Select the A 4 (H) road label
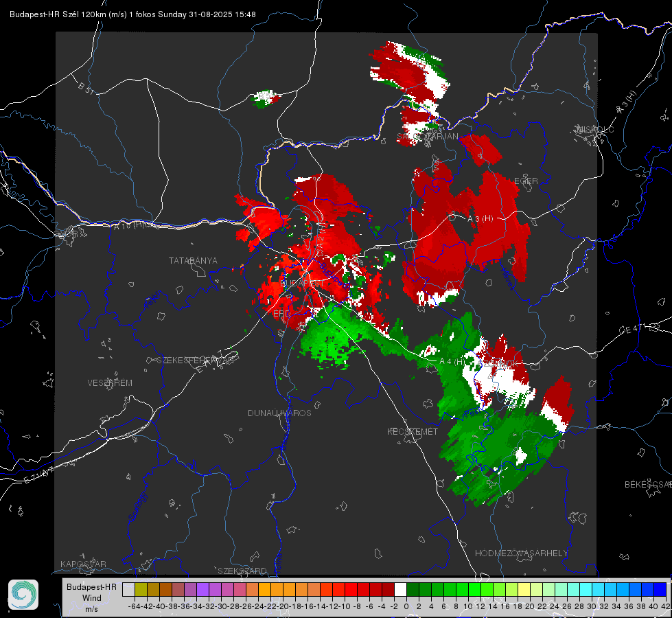This screenshot has height=618, width=672. click(452, 362)
